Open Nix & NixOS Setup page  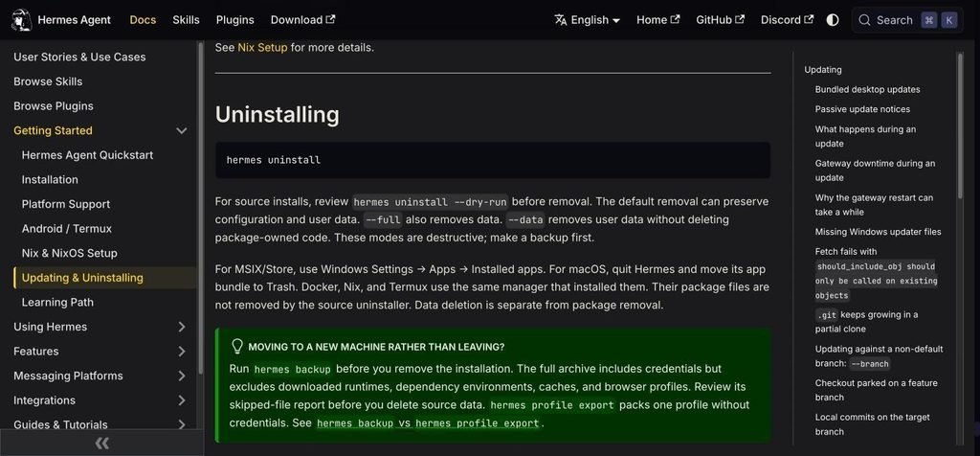[x=69, y=253]
